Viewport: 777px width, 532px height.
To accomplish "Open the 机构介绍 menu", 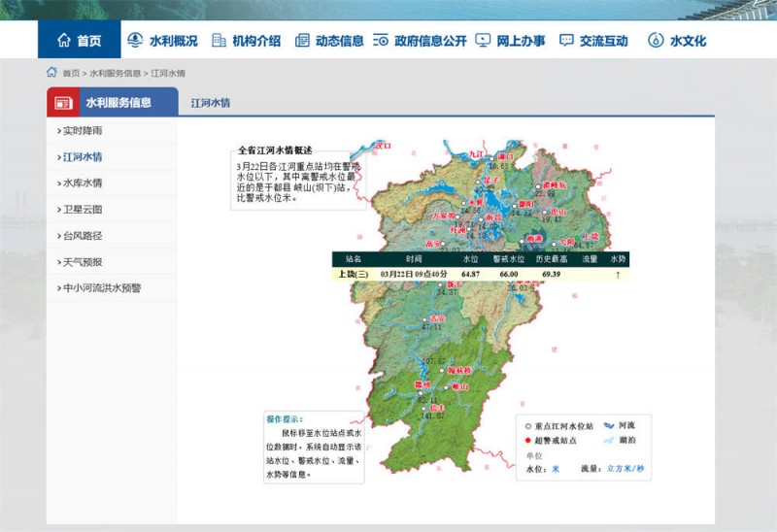I will click(247, 40).
